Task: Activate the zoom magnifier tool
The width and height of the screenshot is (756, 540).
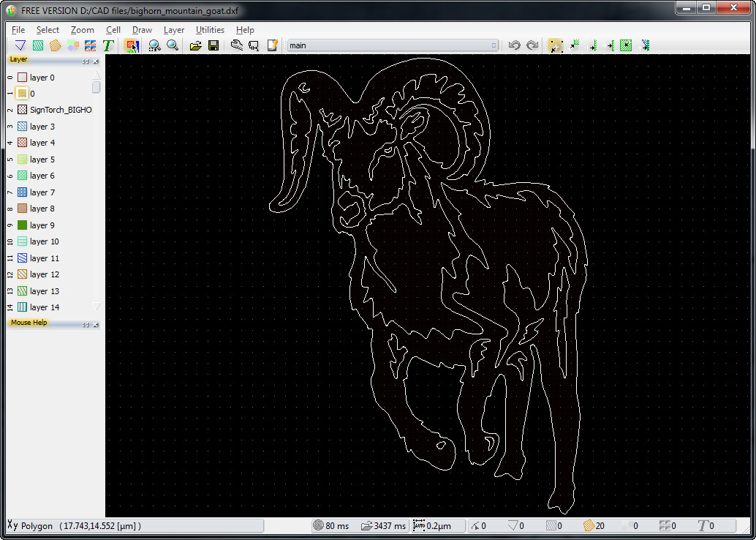Action: (x=173, y=45)
